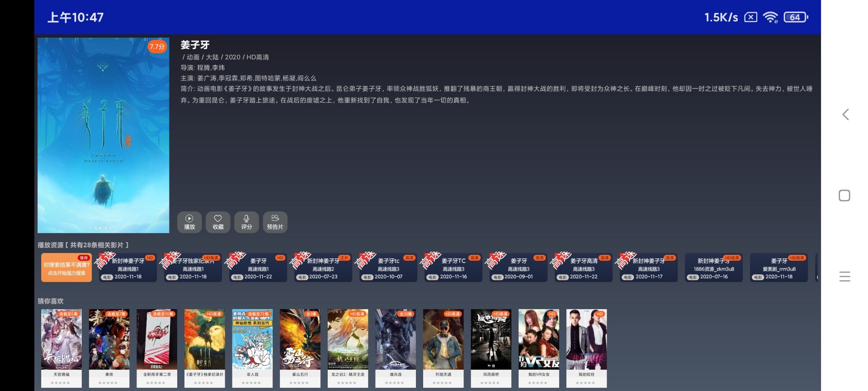This screenshot has height=391, width=868.
Task: Open recommended title 雄兵连 poster
Action: coord(396,339)
